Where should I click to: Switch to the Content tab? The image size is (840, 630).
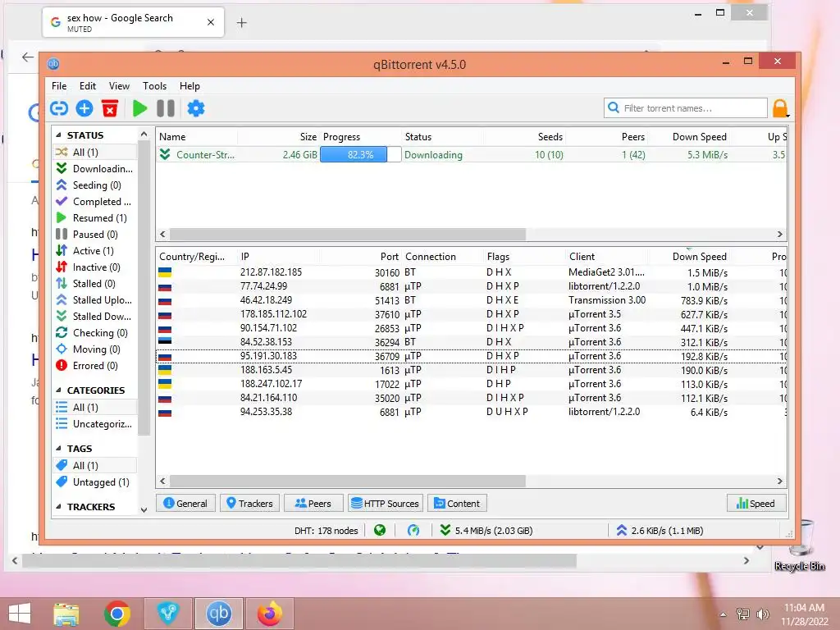click(x=457, y=504)
